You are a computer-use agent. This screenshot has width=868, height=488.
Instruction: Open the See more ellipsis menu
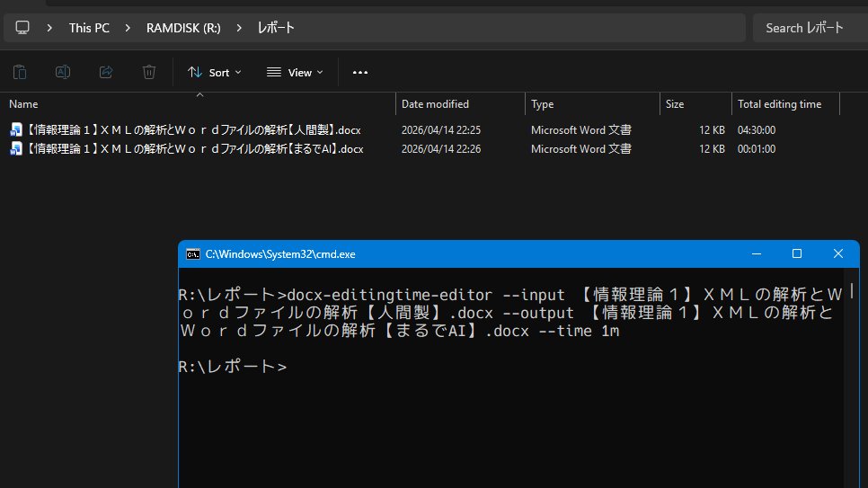[360, 73]
